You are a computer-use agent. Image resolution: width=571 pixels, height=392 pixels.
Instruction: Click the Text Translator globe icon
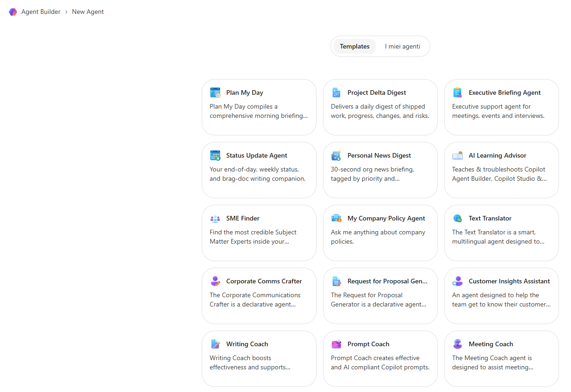tap(458, 218)
